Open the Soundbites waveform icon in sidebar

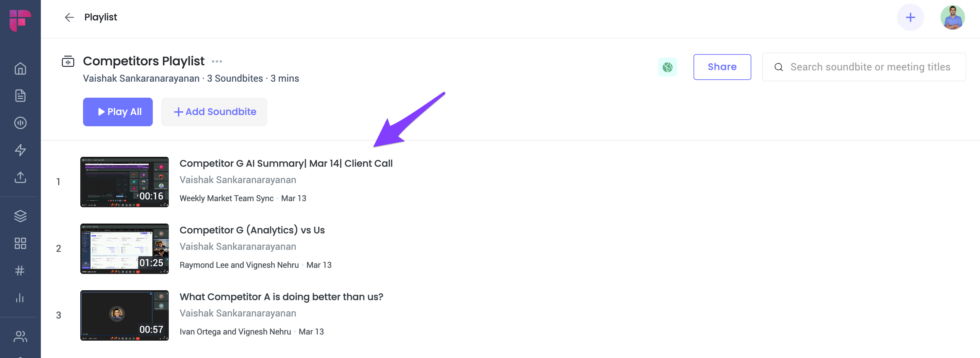(20, 123)
